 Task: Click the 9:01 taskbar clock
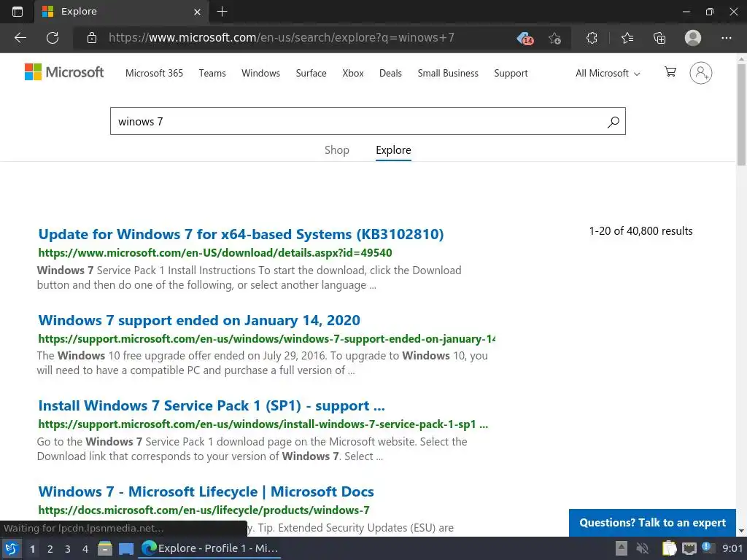point(732,548)
